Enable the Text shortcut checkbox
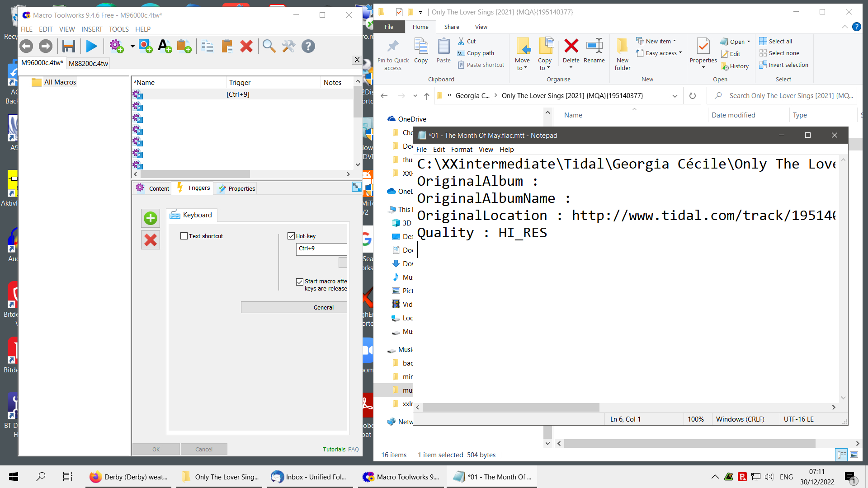This screenshot has width=868, height=488. [x=184, y=236]
